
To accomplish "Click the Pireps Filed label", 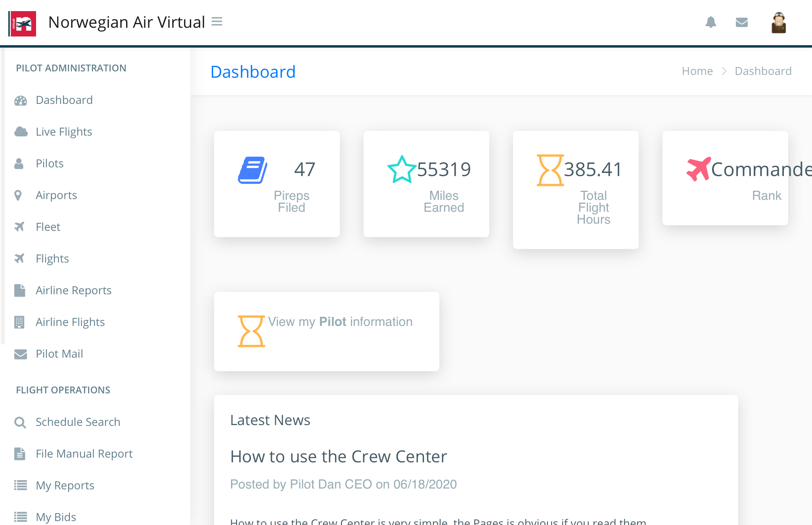I will coord(291,201).
